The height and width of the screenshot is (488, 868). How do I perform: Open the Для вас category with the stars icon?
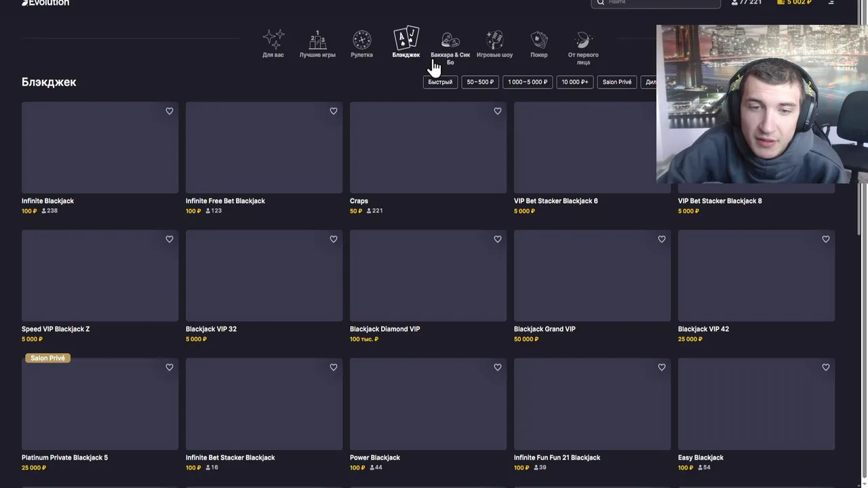click(273, 44)
